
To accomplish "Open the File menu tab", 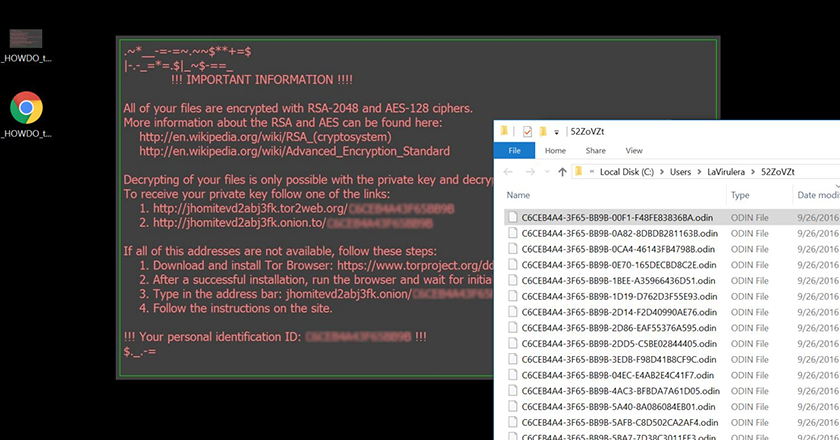I will coord(515,150).
